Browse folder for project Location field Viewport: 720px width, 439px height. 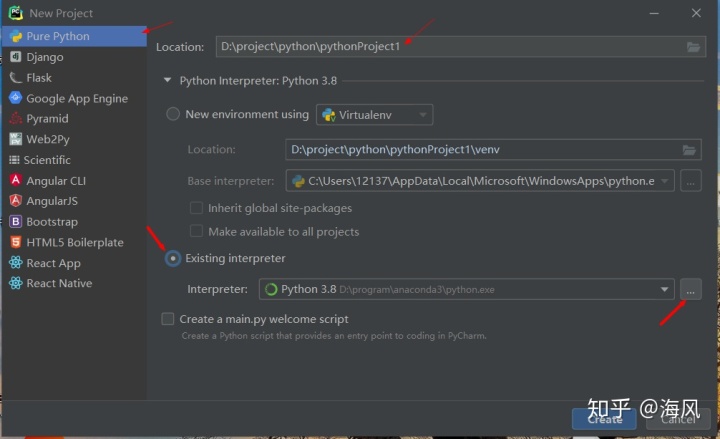click(x=693, y=47)
